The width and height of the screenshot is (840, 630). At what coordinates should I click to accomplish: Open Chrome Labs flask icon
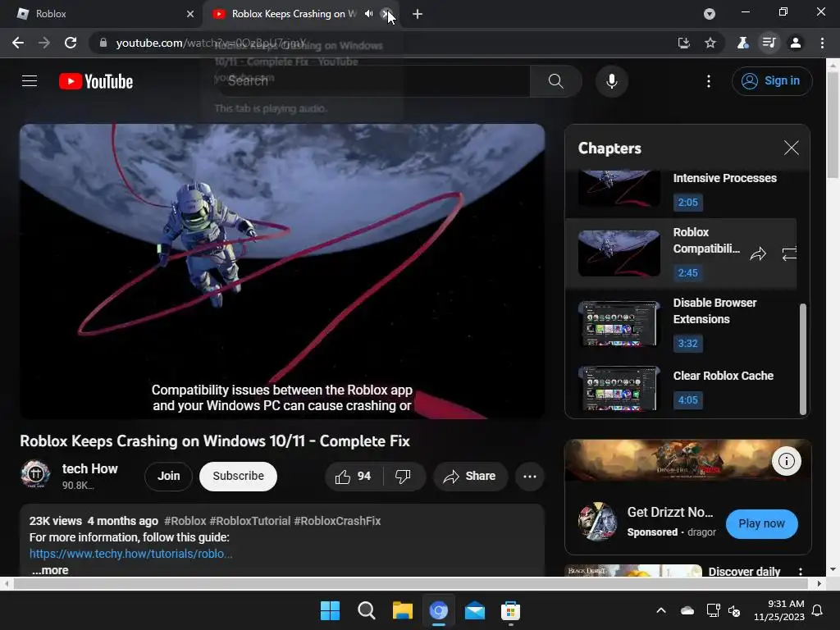pos(742,43)
